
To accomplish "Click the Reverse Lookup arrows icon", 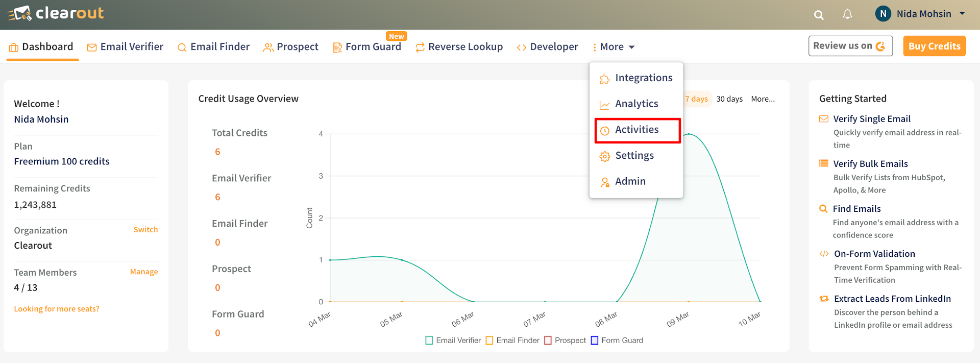I will (x=420, y=47).
